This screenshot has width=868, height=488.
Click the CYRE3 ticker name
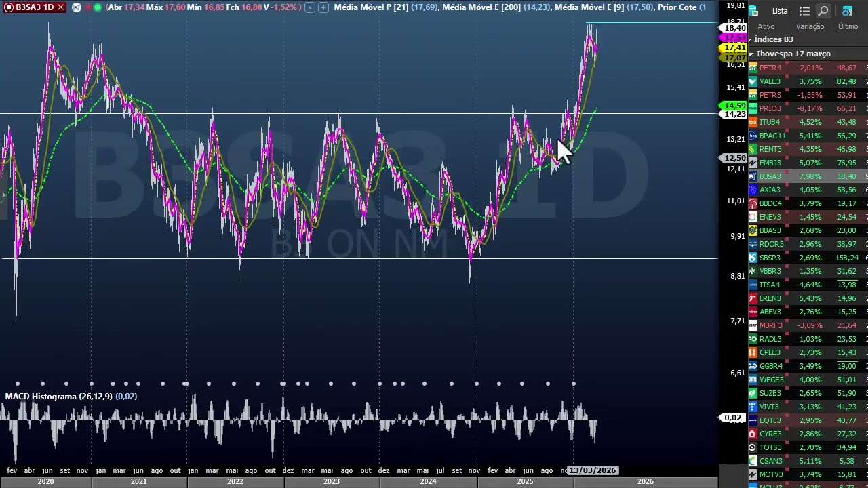tap(770, 434)
